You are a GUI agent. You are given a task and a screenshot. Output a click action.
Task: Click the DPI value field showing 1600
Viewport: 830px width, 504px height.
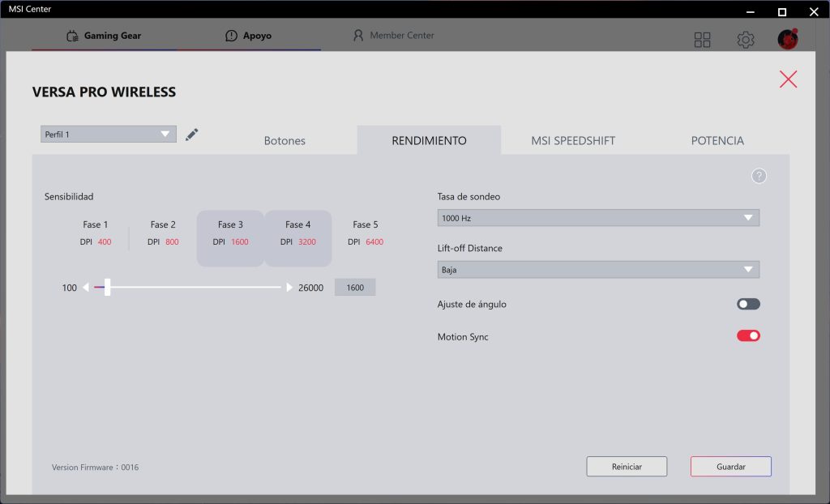pyautogui.click(x=355, y=288)
